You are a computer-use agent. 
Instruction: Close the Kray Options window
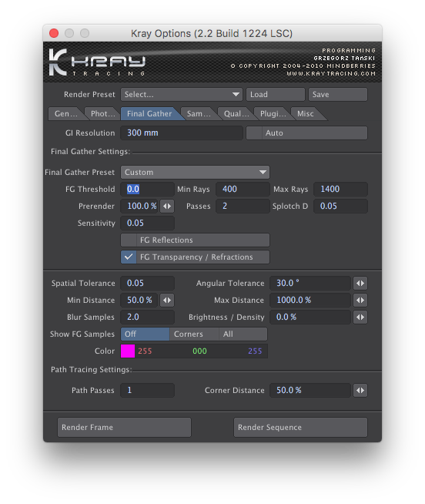click(x=54, y=33)
